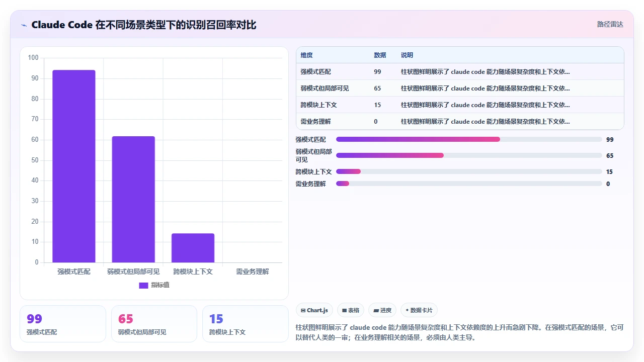Click the dashboard title text
The width and height of the screenshot is (644, 362).
pyautogui.click(x=144, y=25)
